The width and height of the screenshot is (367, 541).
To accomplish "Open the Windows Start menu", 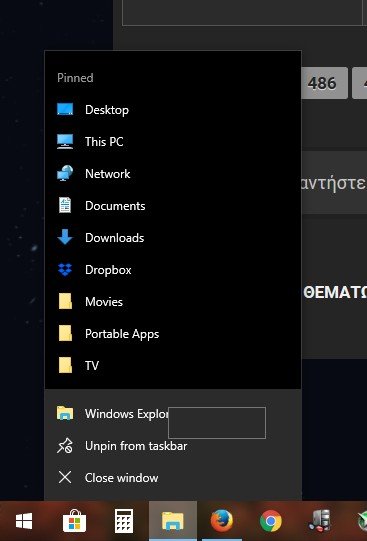I will tap(24, 521).
